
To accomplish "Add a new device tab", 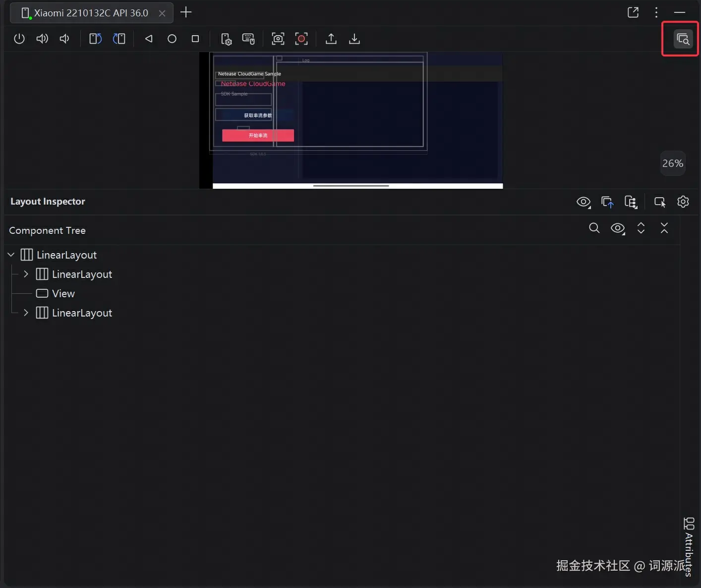I will click(186, 12).
